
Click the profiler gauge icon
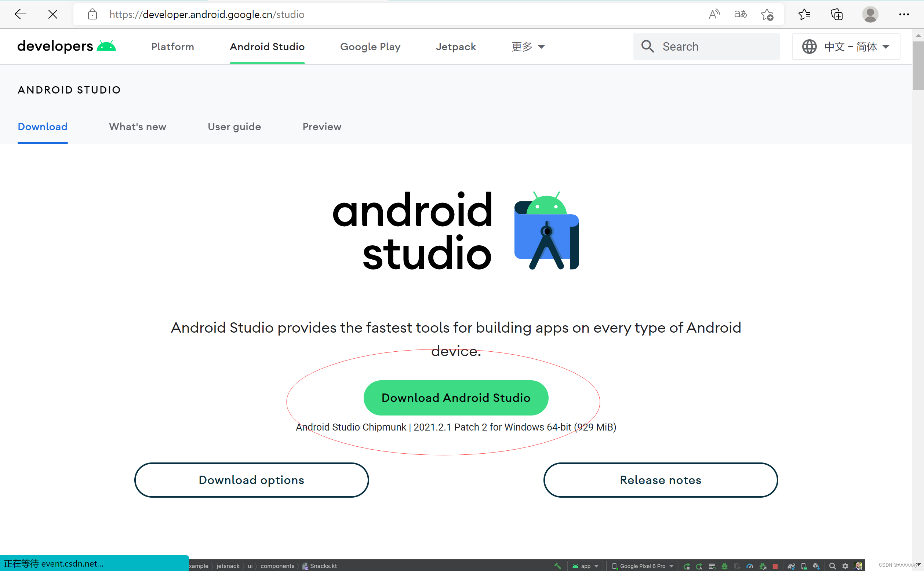point(750,566)
